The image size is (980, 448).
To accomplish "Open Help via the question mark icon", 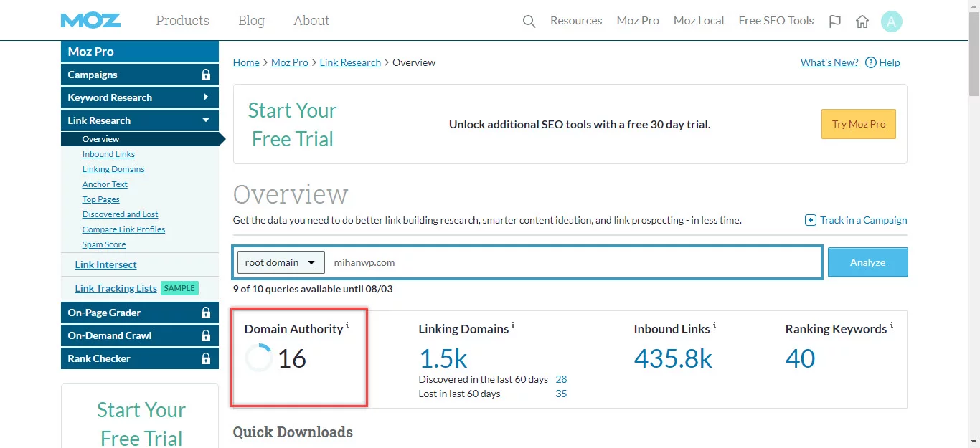I will [x=871, y=62].
